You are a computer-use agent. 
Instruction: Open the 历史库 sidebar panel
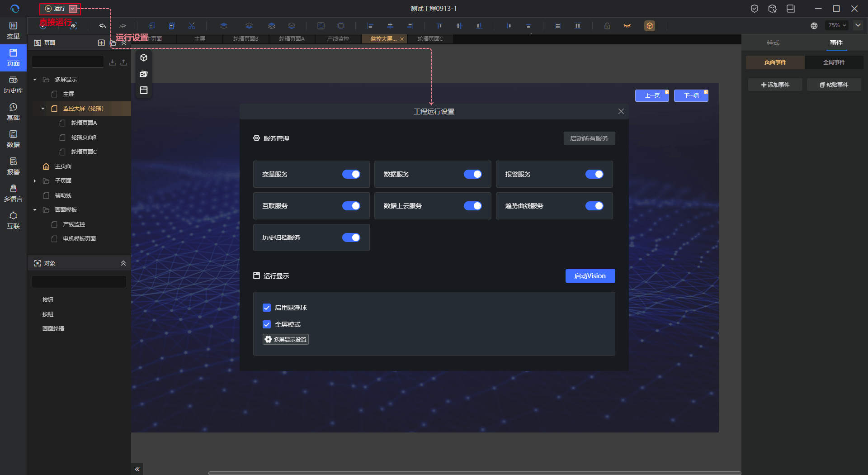13,85
